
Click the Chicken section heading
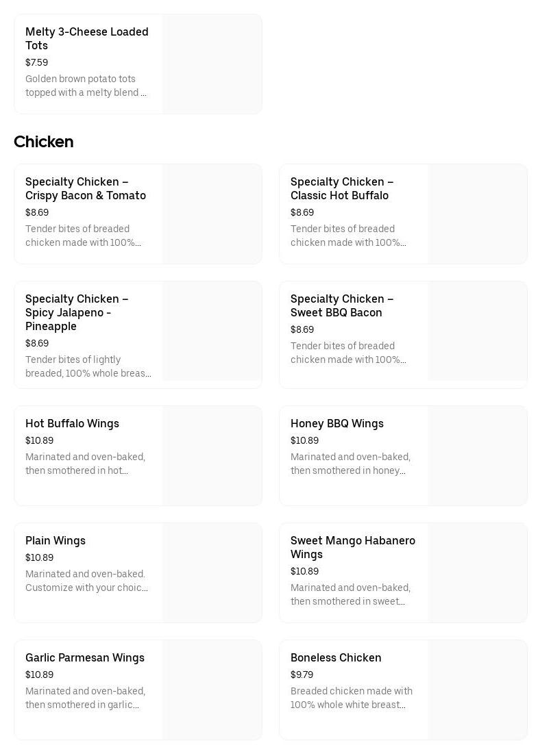tap(44, 142)
